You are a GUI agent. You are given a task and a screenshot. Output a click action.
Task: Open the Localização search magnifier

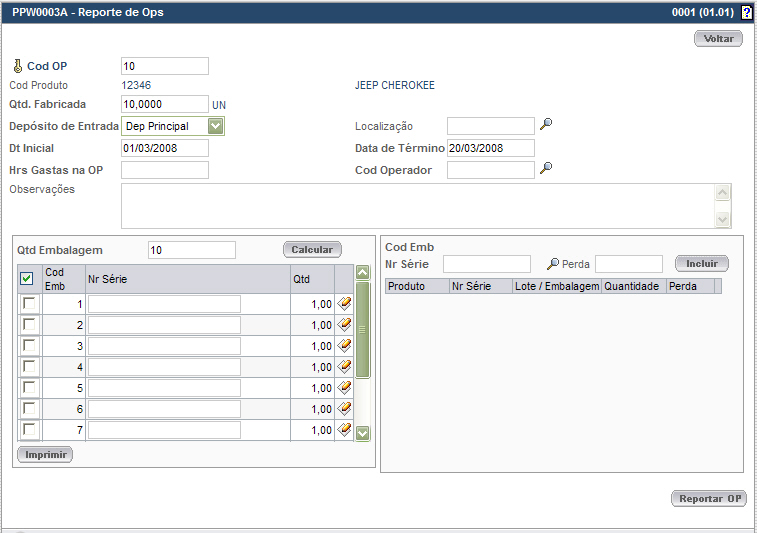pyautogui.click(x=546, y=125)
